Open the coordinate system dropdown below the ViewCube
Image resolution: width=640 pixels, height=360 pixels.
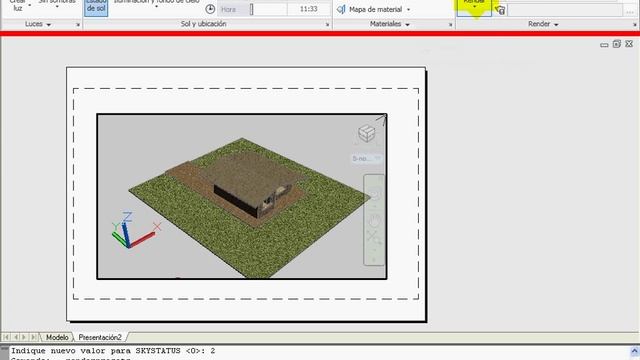point(367,158)
